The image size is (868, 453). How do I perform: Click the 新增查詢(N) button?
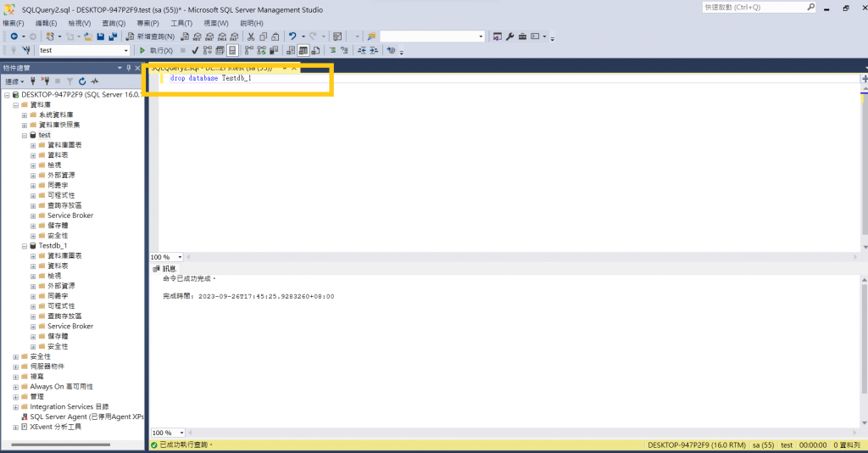(150, 36)
